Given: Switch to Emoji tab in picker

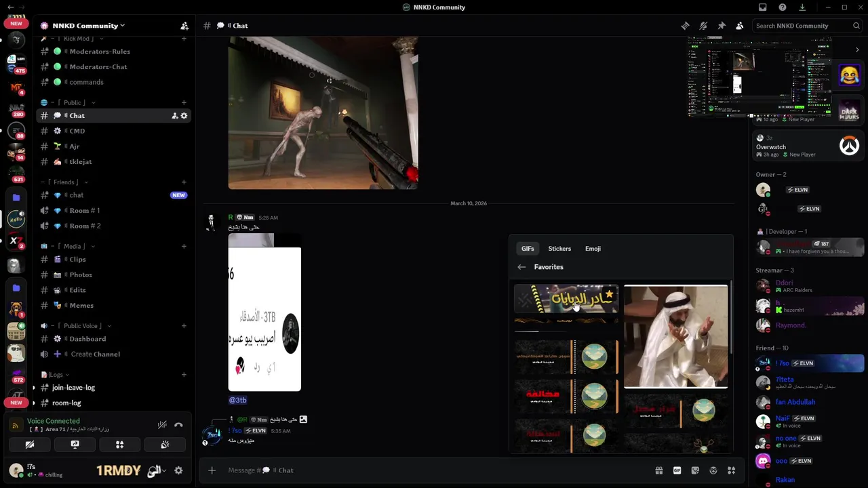Looking at the screenshot, I should point(593,249).
